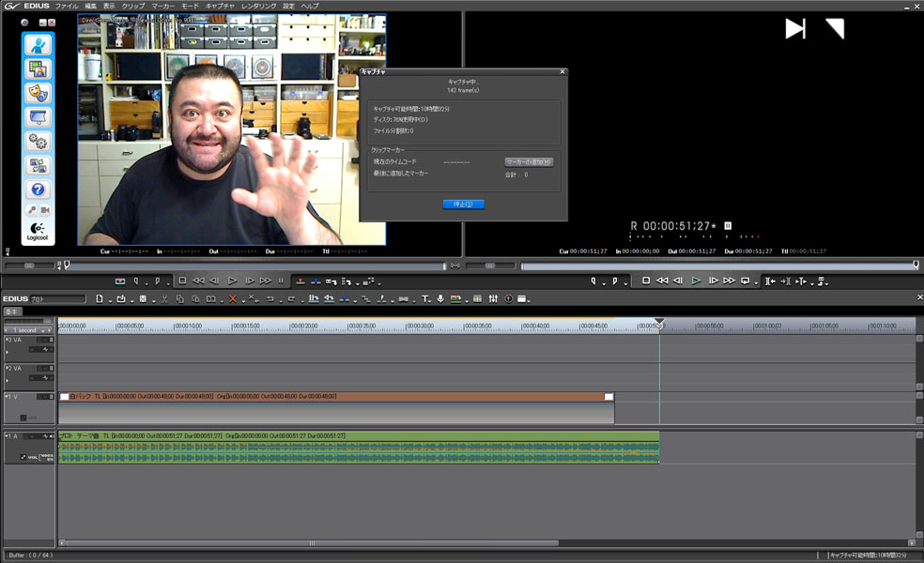Open the Logicool video effects film icon
924x563 pixels.
[38, 69]
